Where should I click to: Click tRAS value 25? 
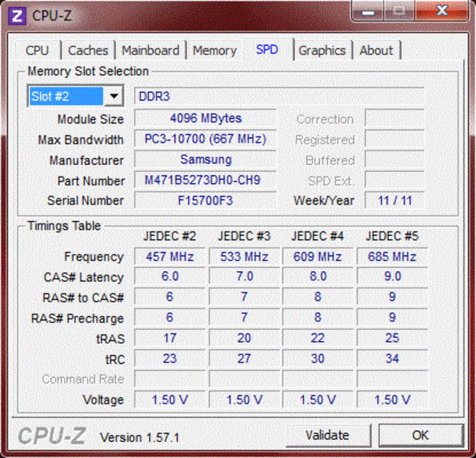pos(392,338)
